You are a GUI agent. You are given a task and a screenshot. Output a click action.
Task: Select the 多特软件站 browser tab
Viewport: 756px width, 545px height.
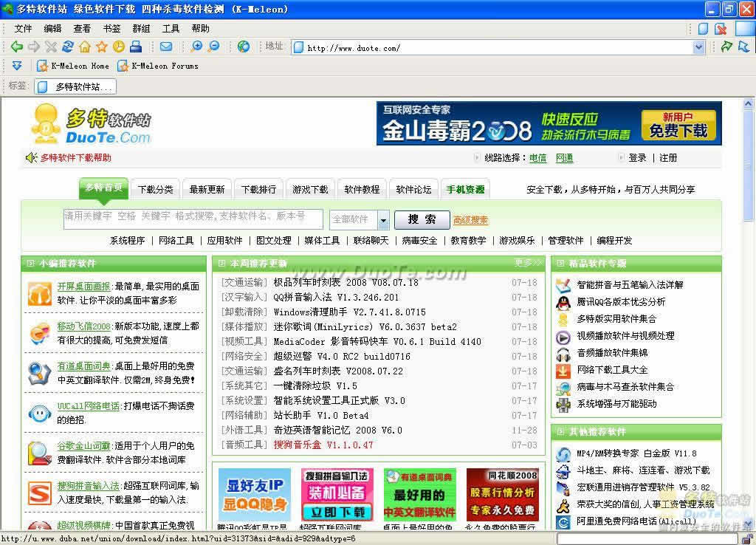pos(76,87)
